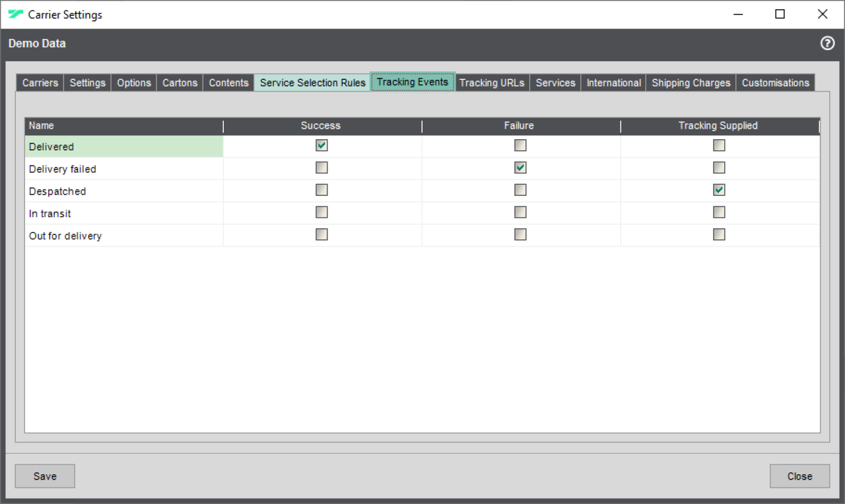Image resolution: width=845 pixels, height=504 pixels.
Task: Click the Success column header
Action: [x=322, y=126]
